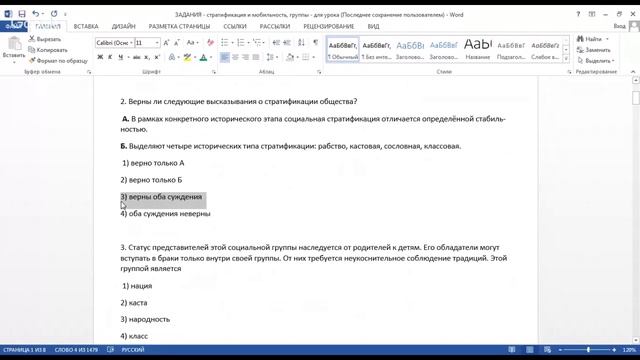Open the ДИЗАЙН tab
Viewport: 640px width, 360px height.
tap(123, 27)
